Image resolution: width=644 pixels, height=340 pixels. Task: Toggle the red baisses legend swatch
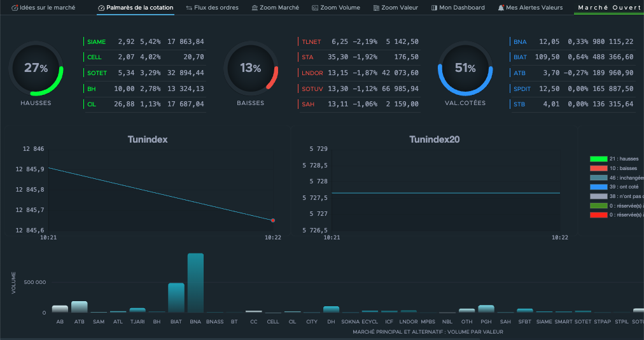point(598,168)
